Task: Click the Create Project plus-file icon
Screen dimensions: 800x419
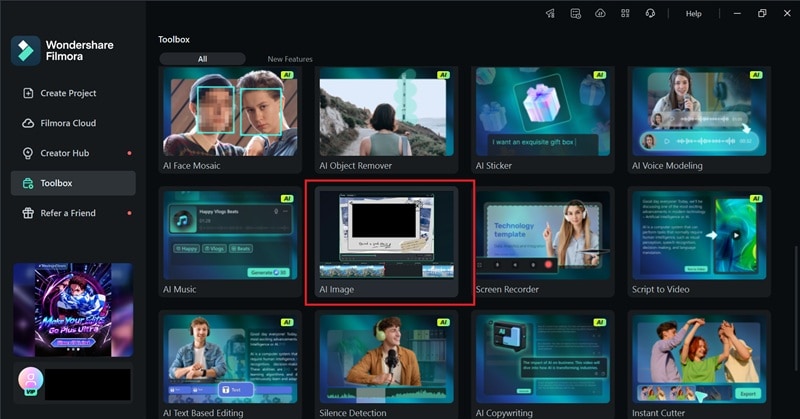Action: click(x=28, y=93)
